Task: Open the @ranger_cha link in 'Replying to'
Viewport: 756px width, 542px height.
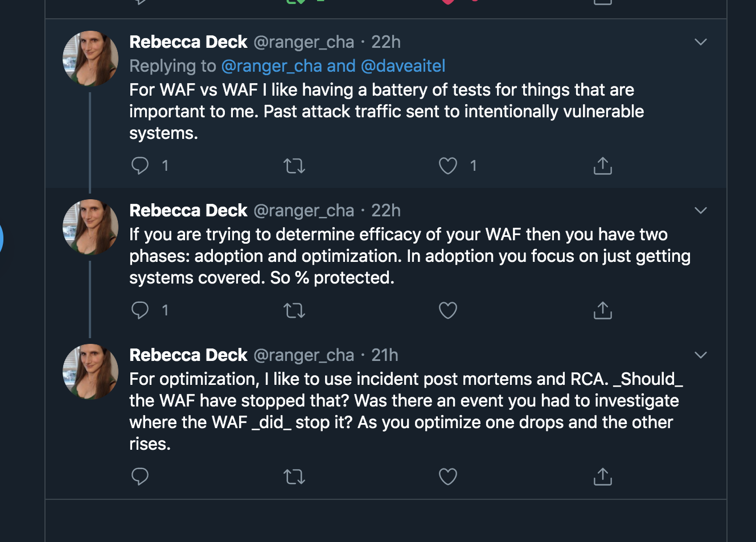Action: 272,66
